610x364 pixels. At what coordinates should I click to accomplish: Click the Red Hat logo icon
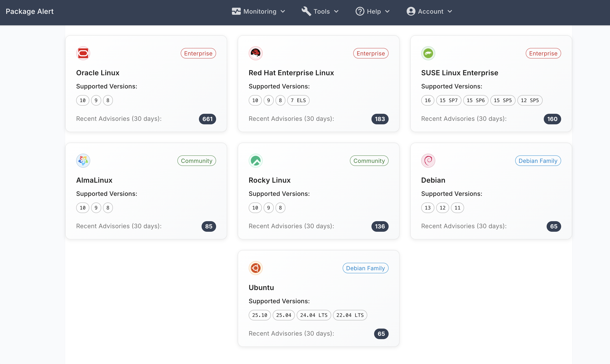(255, 53)
